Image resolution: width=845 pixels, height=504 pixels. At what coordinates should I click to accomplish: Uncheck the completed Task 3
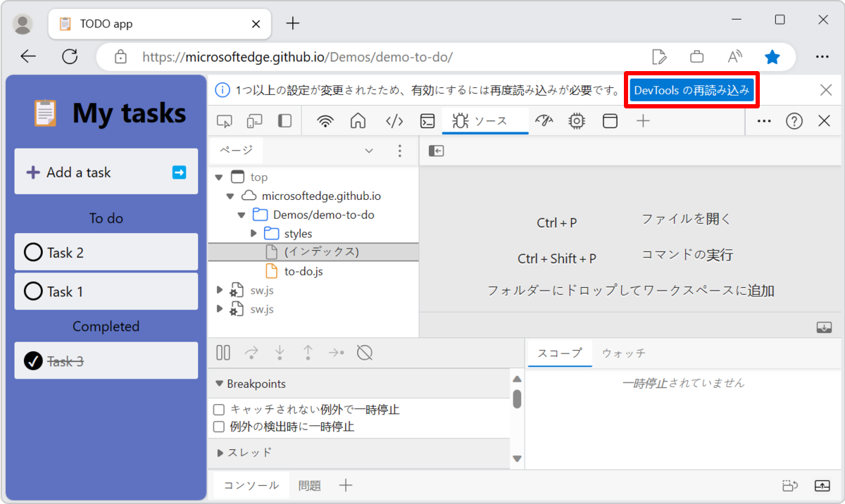tap(33, 360)
